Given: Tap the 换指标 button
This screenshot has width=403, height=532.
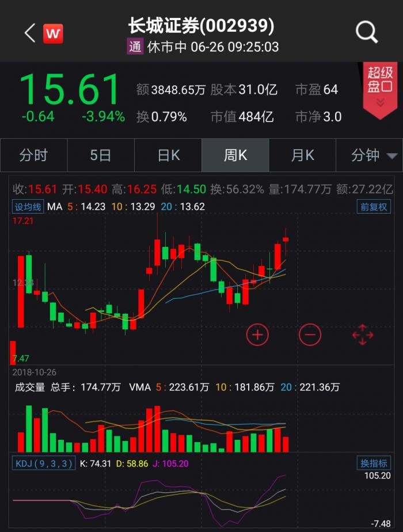Looking at the screenshot, I should pyautogui.click(x=374, y=463).
